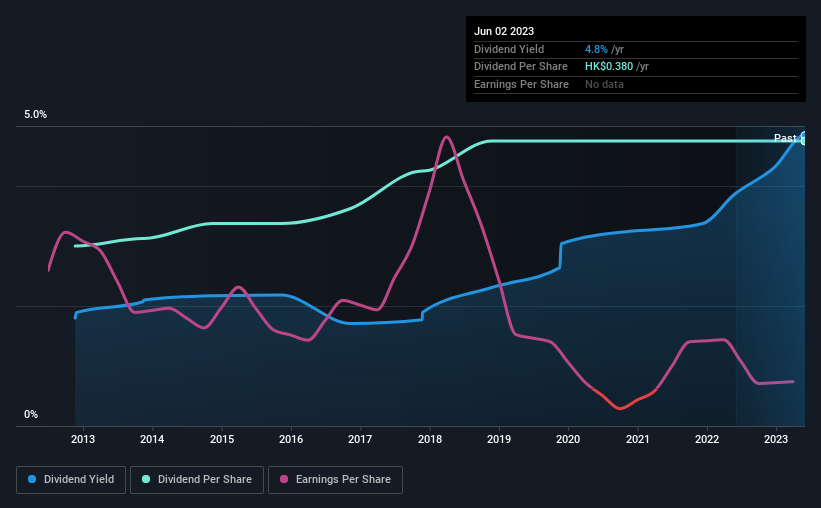This screenshot has height=508, width=821.
Task: Select the 2020 x-axis label
Action: click(x=568, y=439)
